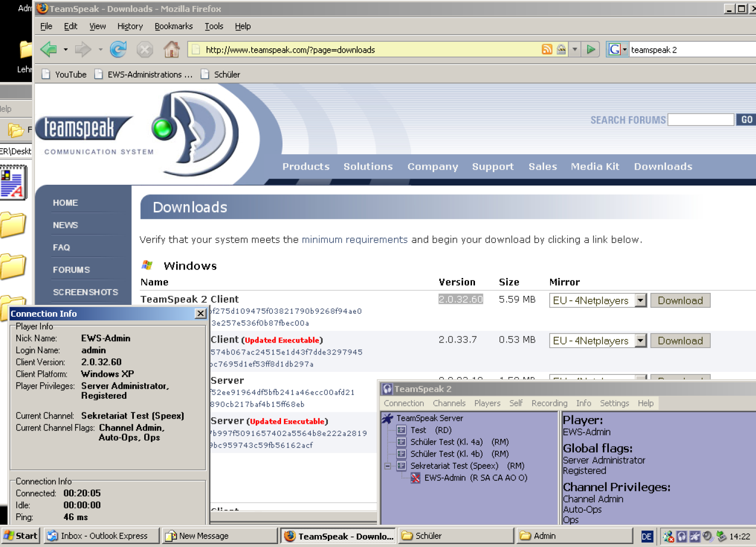Screen dimensions: 756x547
Task: Select Schüler Test (Kl. 4b) channel
Action: tap(459, 454)
